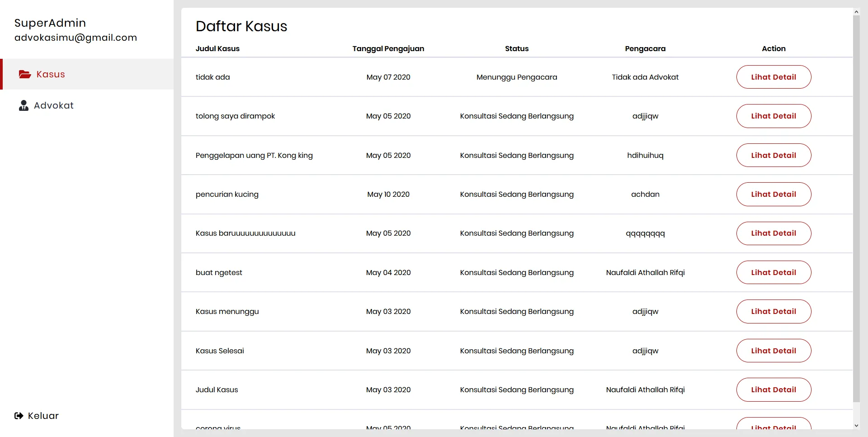Open the Advokat section in sidebar
The width and height of the screenshot is (868, 437).
click(x=54, y=105)
